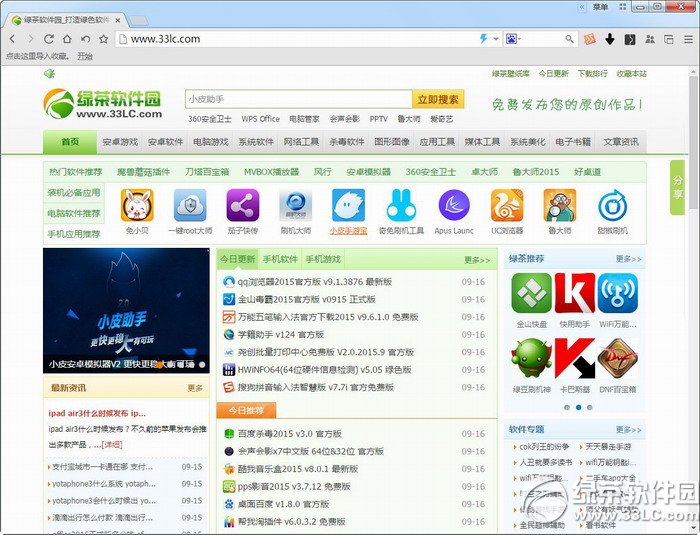
Task: Open the 兔小贝 rabbit app icon
Action: pyautogui.click(x=137, y=205)
